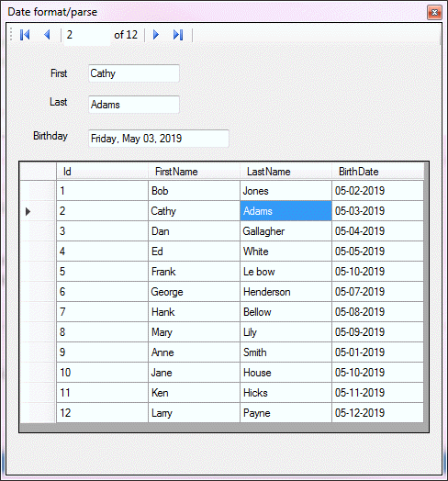Select the LastName cell Le bow
448x481 pixels.
(286, 272)
